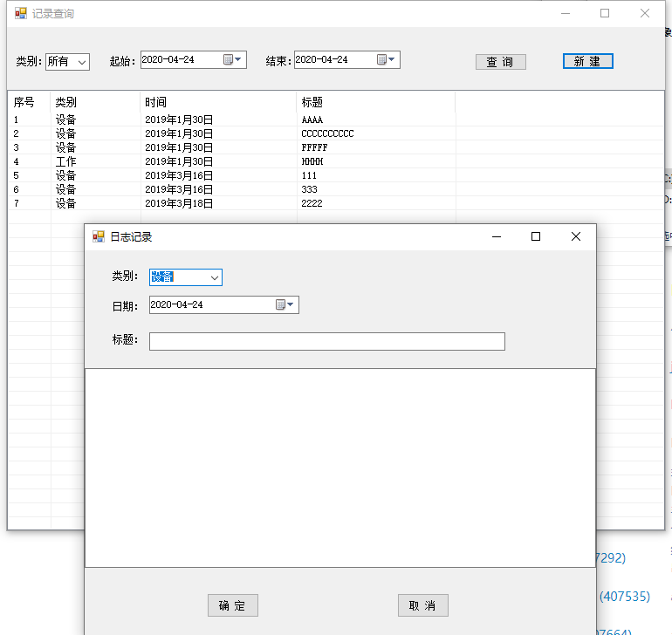Click the 确定 button
Viewport: 672px width, 635px height.
click(233, 605)
